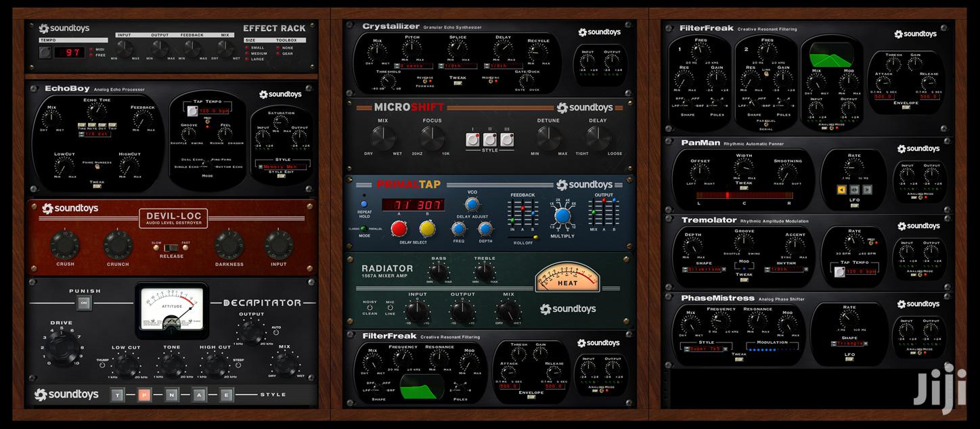Click PanMan LFO right arrow button
This screenshot has height=429, width=980.
coord(867,190)
